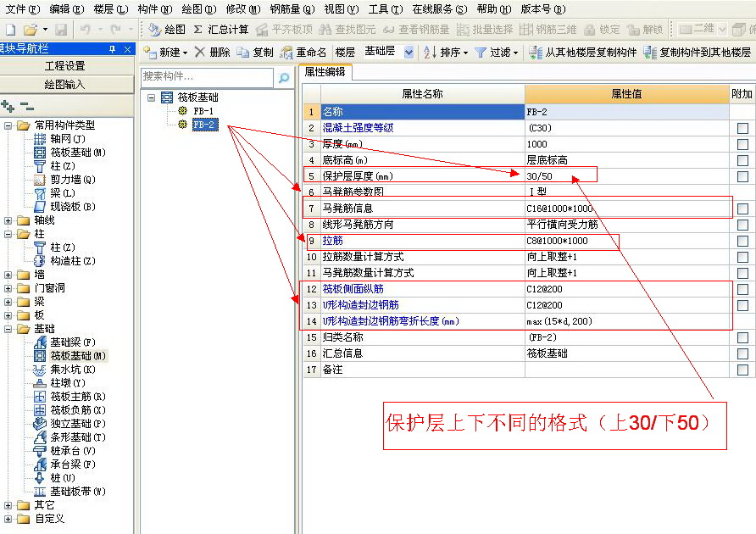The image size is (756, 534).
Task: Click the 绘图 toolbar icon
Action: (154, 30)
